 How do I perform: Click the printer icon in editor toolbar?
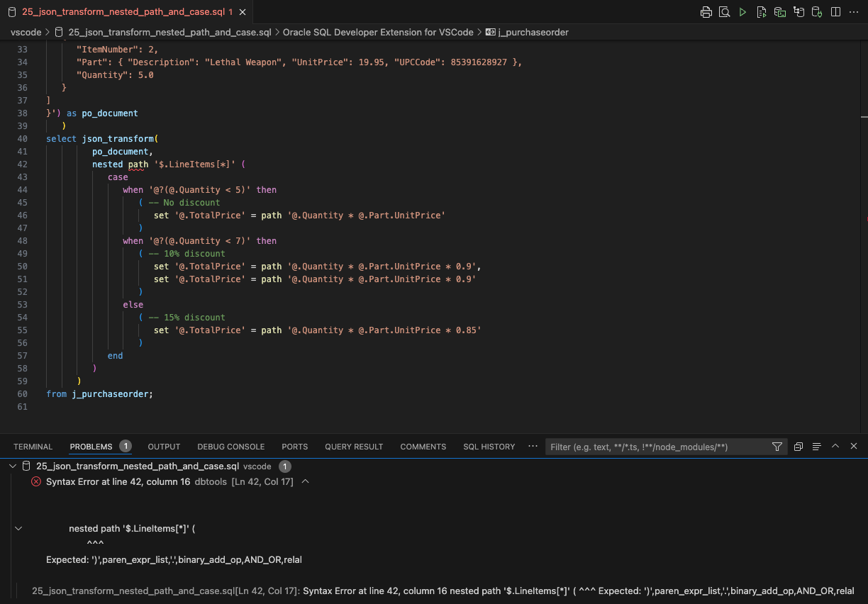(x=706, y=12)
